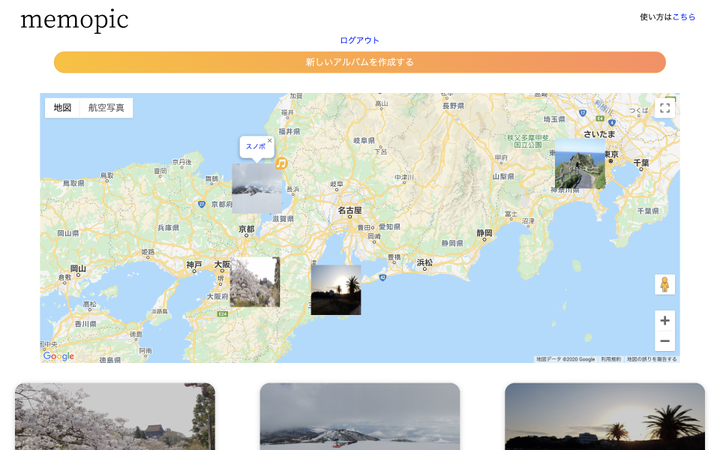Click the 千葉 city label on map
The height and width of the screenshot is (450, 720).
[641, 163]
